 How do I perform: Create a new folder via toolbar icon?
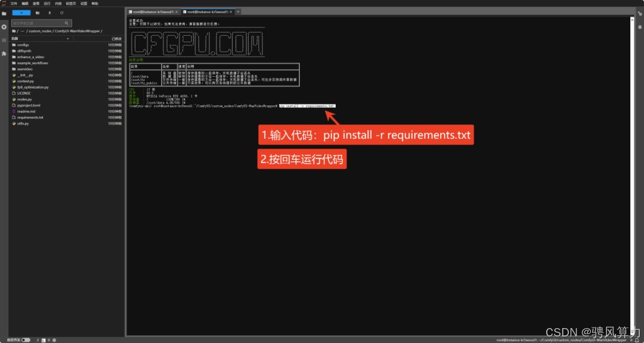38,13
